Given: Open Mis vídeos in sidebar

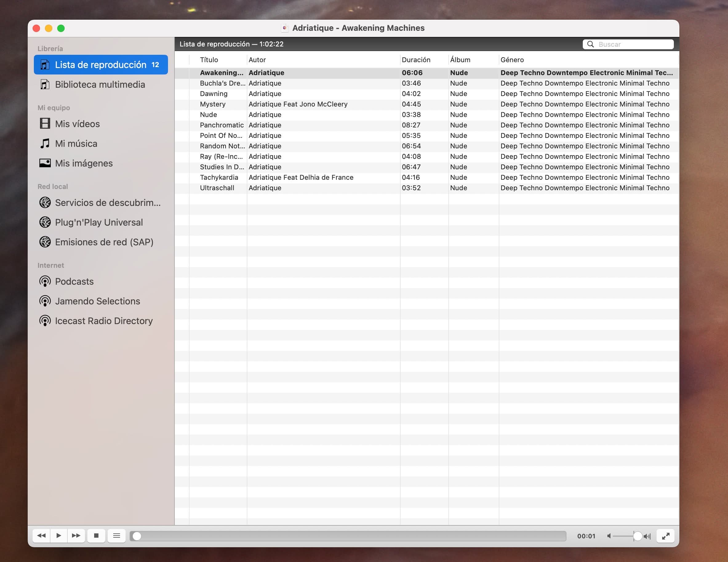Looking at the screenshot, I should [101, 124].
